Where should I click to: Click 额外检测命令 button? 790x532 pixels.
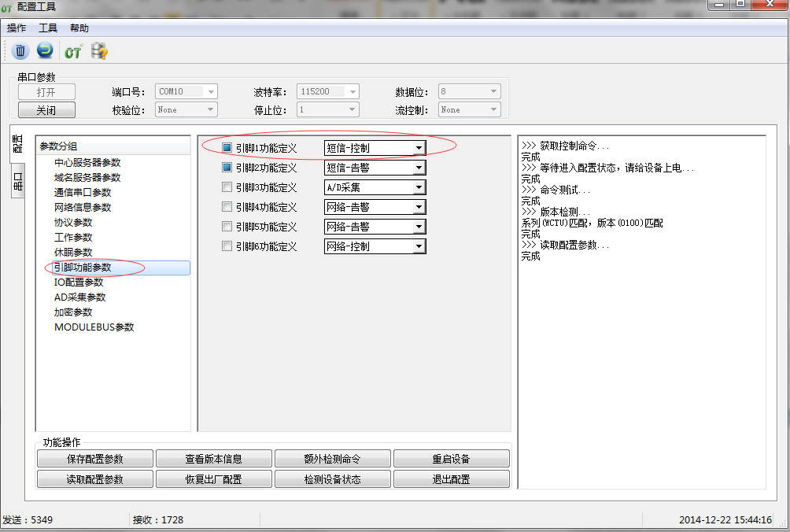tap(333, 459)
